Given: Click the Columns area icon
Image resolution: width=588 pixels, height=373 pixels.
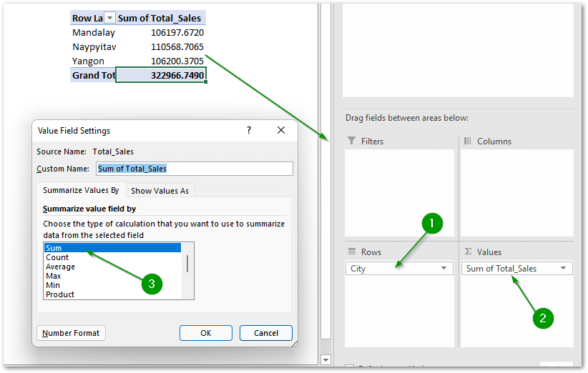Looking at the screenshot, I should (x=467, y=141).
